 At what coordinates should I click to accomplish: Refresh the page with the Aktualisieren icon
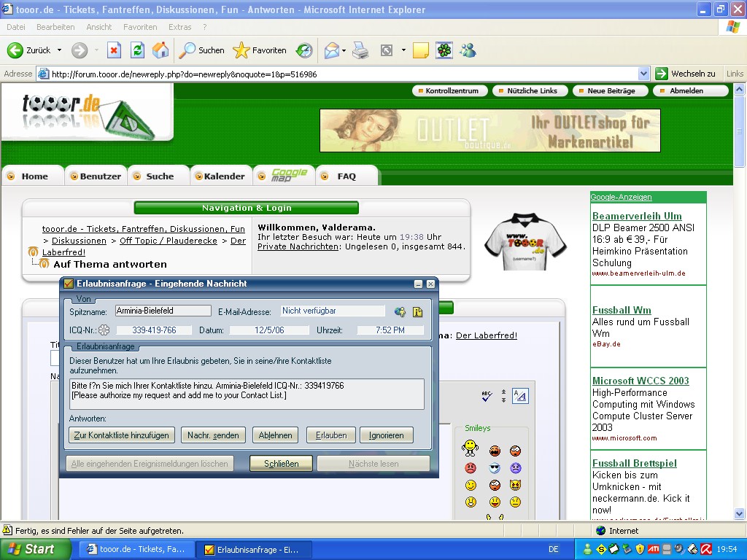137,50
